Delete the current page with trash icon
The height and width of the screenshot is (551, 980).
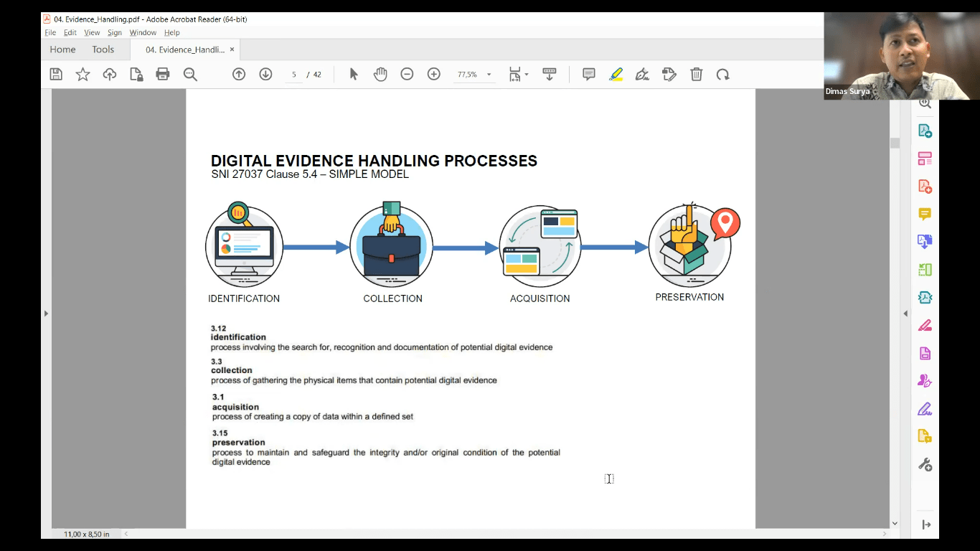[696, 74]
